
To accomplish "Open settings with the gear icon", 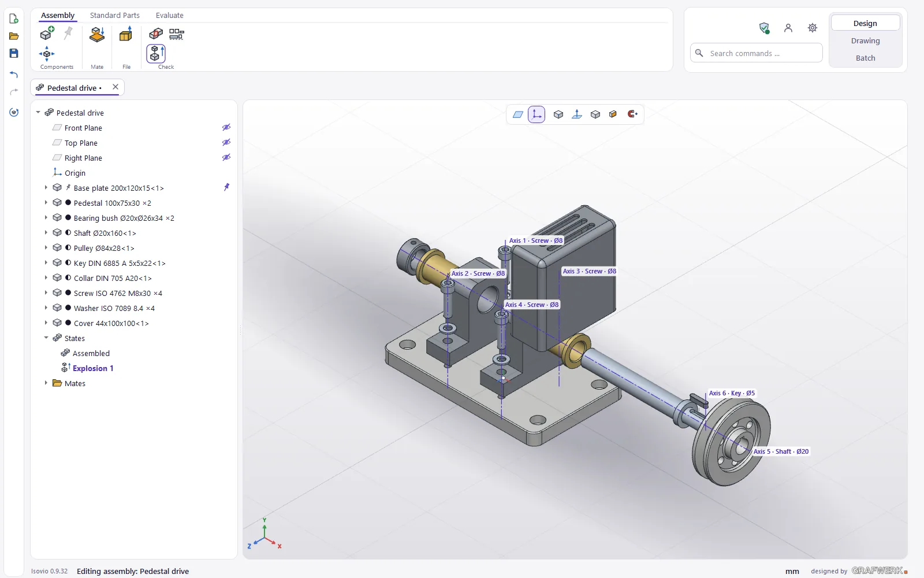I will (x=813, y=28).
